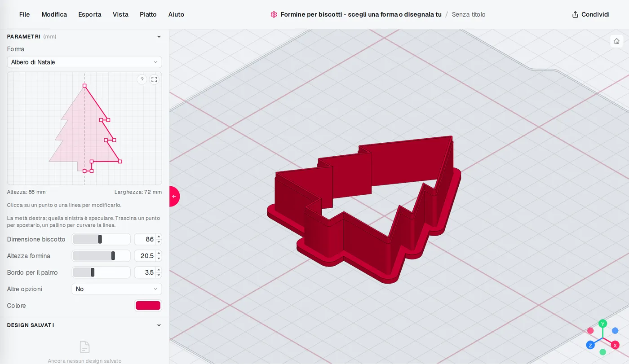Expand shape editor to fullscreen

tap(154, 79)
